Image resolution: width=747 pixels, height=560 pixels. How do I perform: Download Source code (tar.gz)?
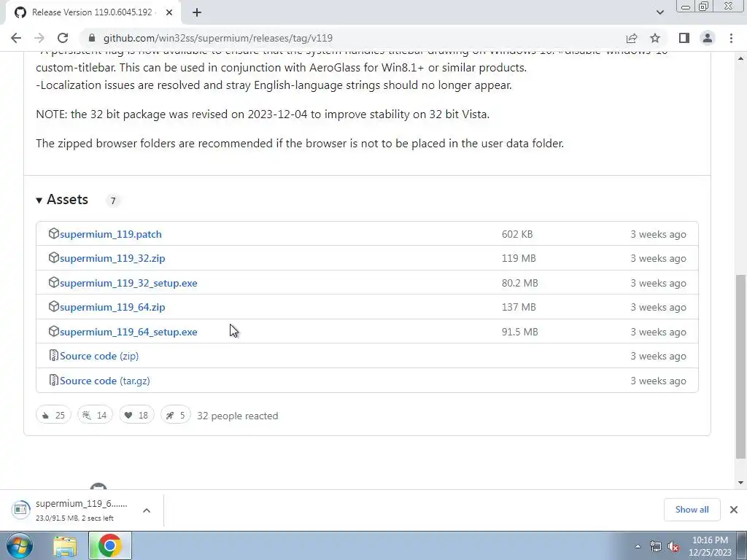[105, 381]
